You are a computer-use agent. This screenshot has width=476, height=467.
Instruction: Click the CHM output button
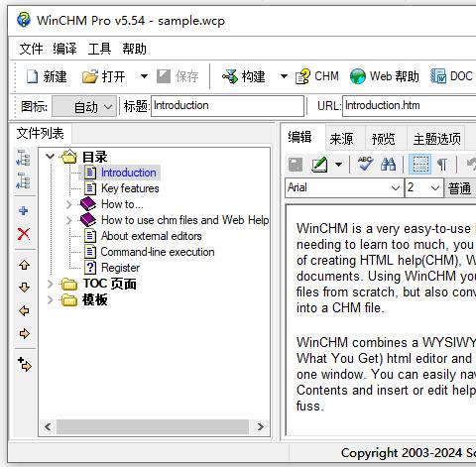tap(316, 76)
